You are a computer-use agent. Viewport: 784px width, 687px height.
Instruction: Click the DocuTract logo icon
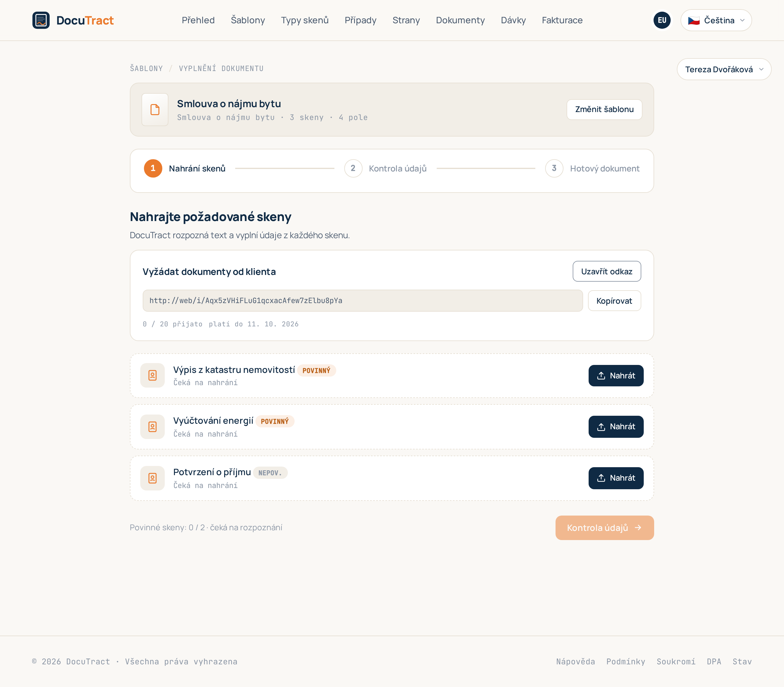point(41,20)
